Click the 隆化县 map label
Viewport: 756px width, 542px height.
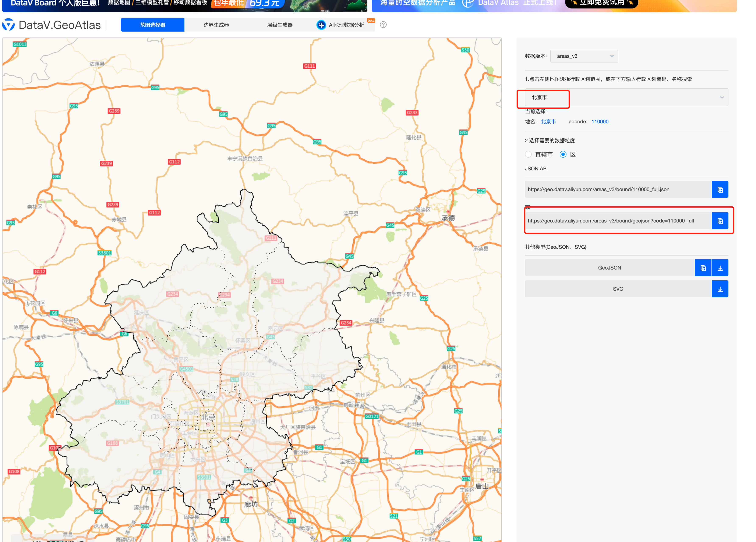[414, 137]
